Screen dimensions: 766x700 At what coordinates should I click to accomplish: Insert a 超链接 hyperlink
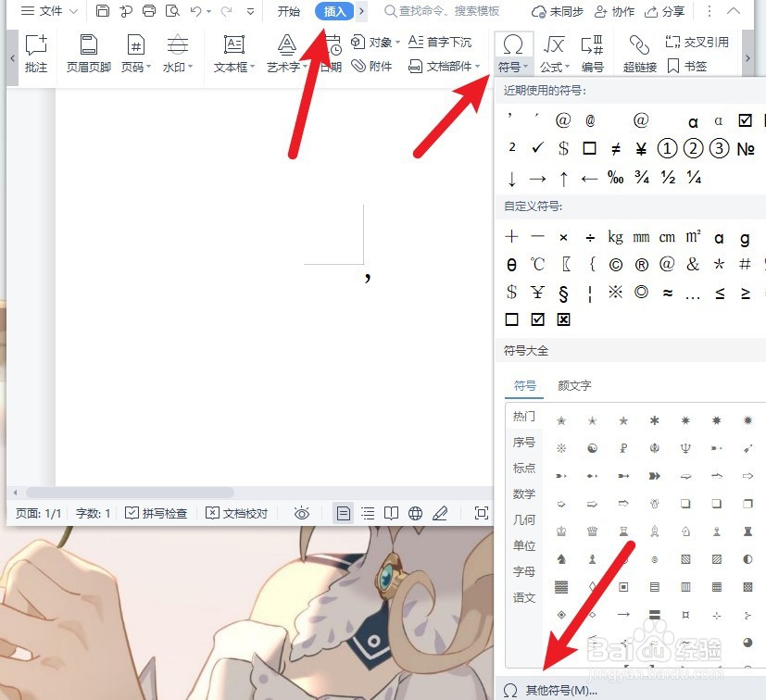(x=639, y=54)
